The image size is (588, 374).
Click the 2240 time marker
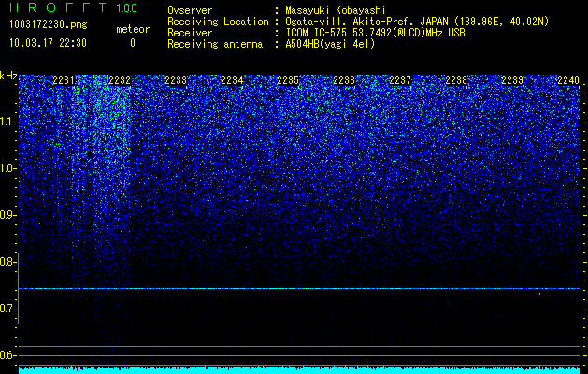tap(568, 80)
